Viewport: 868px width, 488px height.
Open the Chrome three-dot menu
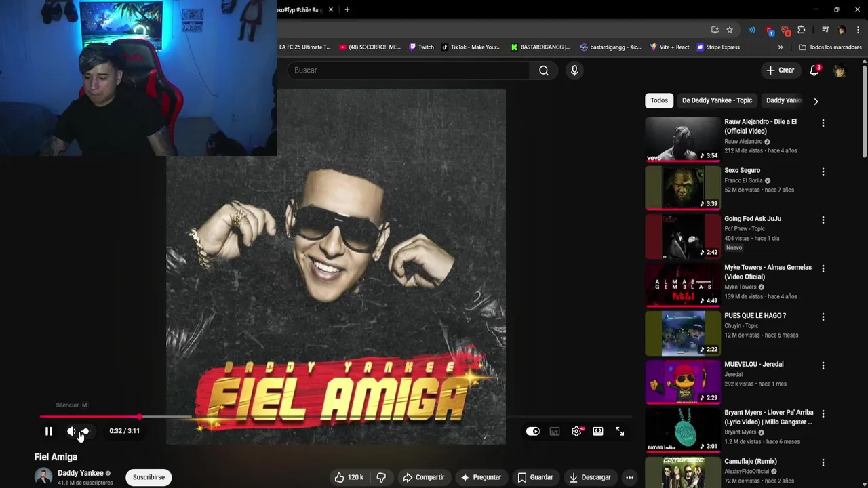pyautogui.click(x=858, y=30)
